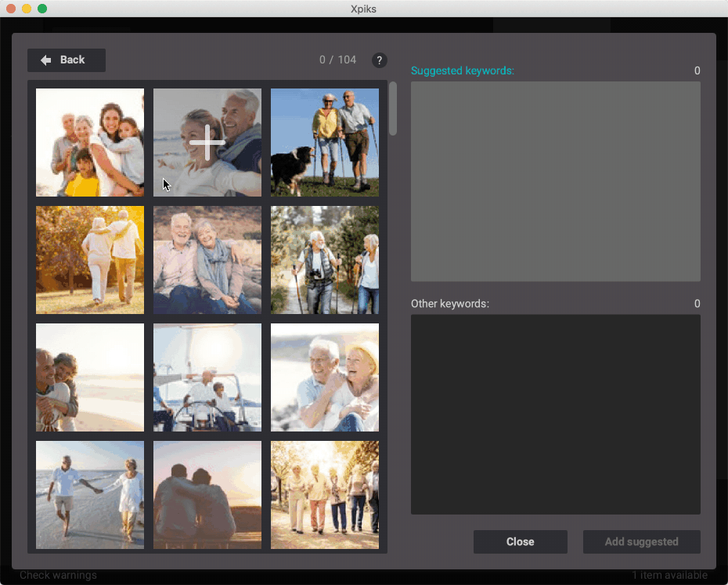Select the laughing couple with yellow hat
This screenshot has width=728, height=585.
pyautogui.click(x=325, y=377)
